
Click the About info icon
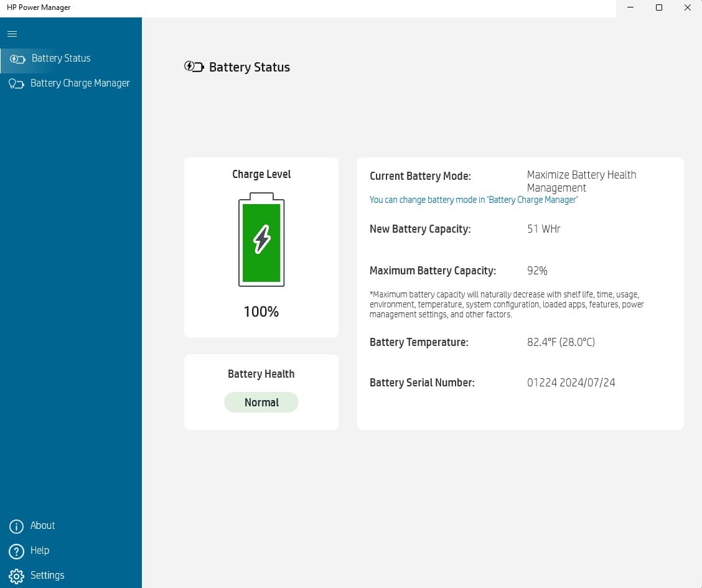click(16, 526)
